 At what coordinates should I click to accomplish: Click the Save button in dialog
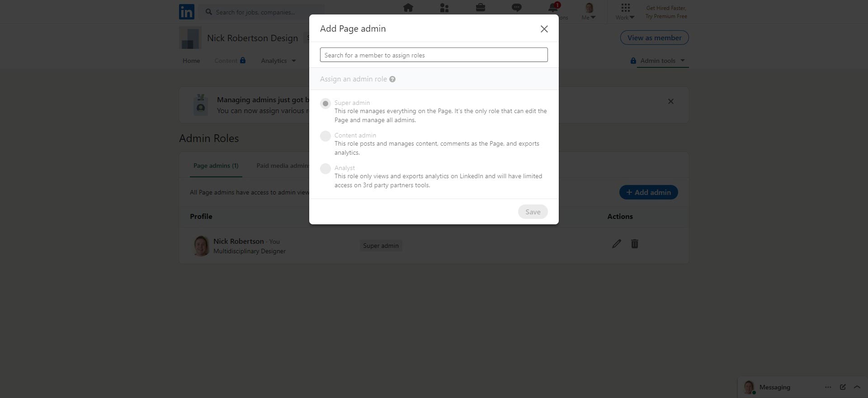(533, 212)
